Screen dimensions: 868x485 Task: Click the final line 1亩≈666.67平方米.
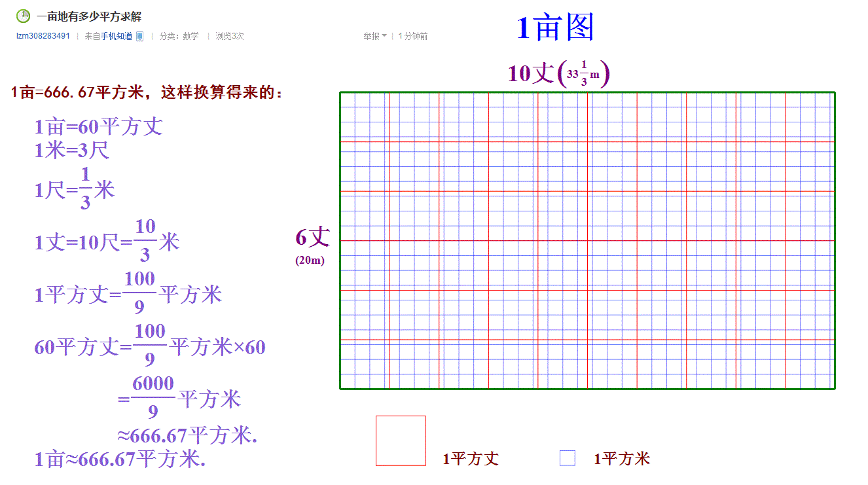coord(120,459)
